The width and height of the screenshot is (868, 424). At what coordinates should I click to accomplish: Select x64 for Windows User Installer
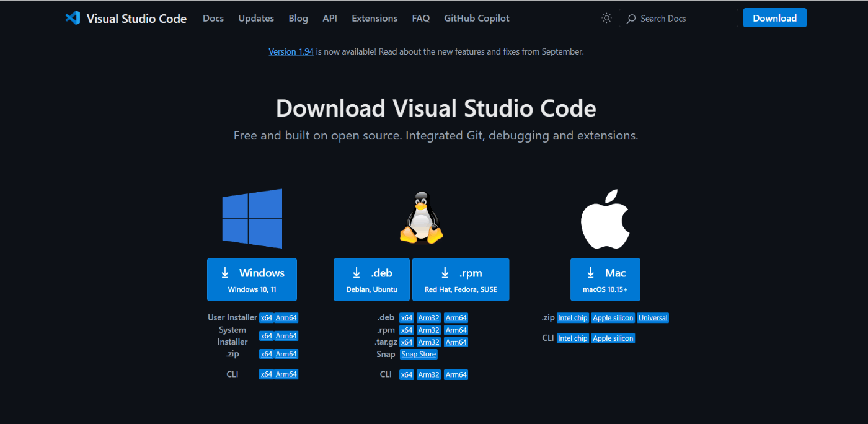[267, 318]
